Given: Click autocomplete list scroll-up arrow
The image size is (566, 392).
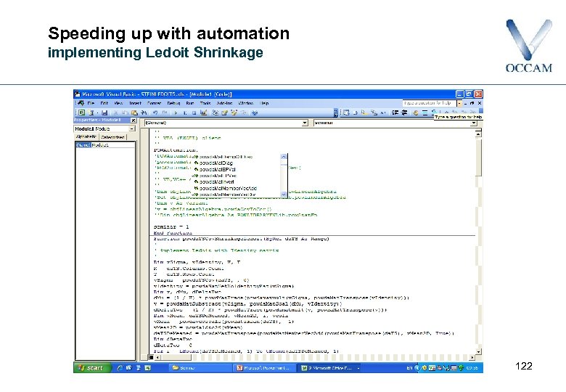Looking at the screenshot, I should tap(284, 157).
